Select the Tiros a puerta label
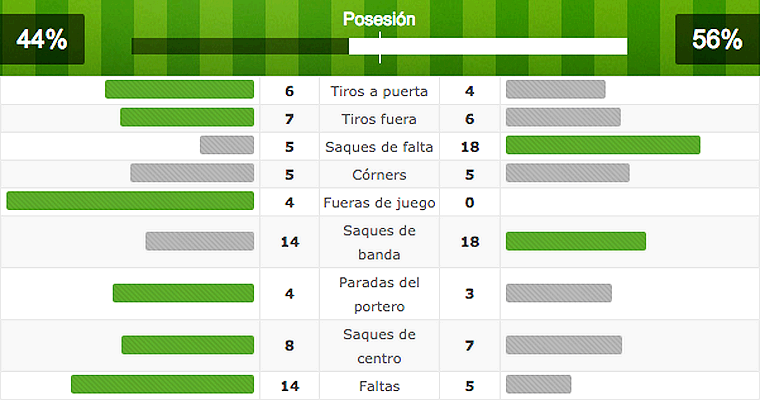Image resolution: width=760 pixels, height=400 pixels. tap(379, 91)
